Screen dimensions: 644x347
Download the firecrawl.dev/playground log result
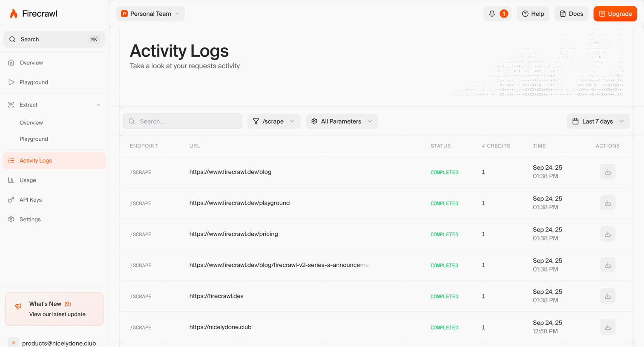[x=608, y=203]
